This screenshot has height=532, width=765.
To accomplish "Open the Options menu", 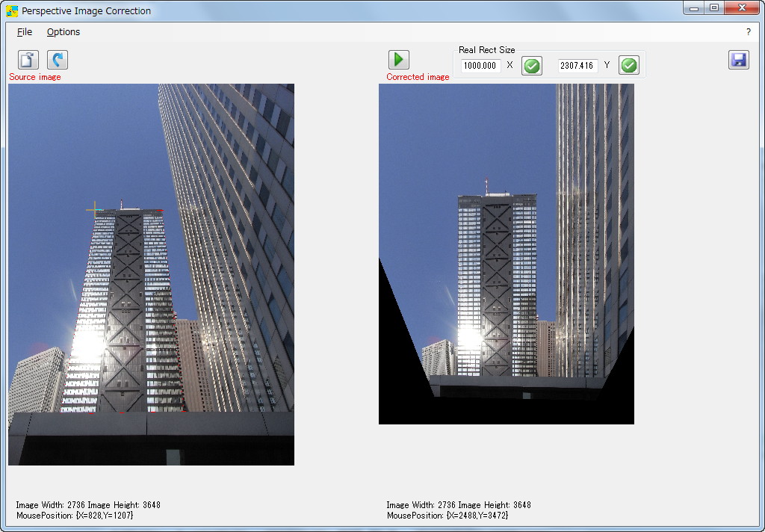I will point(63,32).
